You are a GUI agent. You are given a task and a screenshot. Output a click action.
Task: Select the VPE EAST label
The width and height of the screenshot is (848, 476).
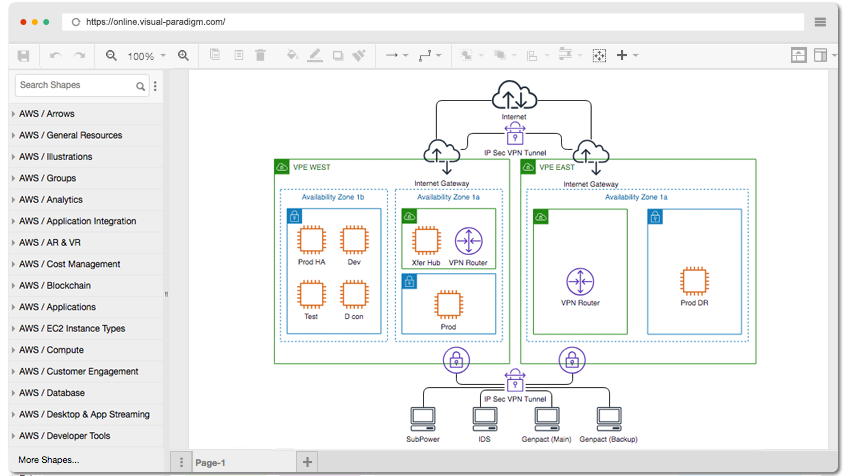pos(556,168)
